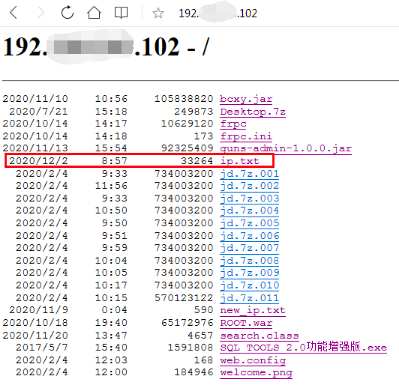The image size is (399, 386).
Task: Download jd.7z.011 archive part
Action: click(249, 298)
